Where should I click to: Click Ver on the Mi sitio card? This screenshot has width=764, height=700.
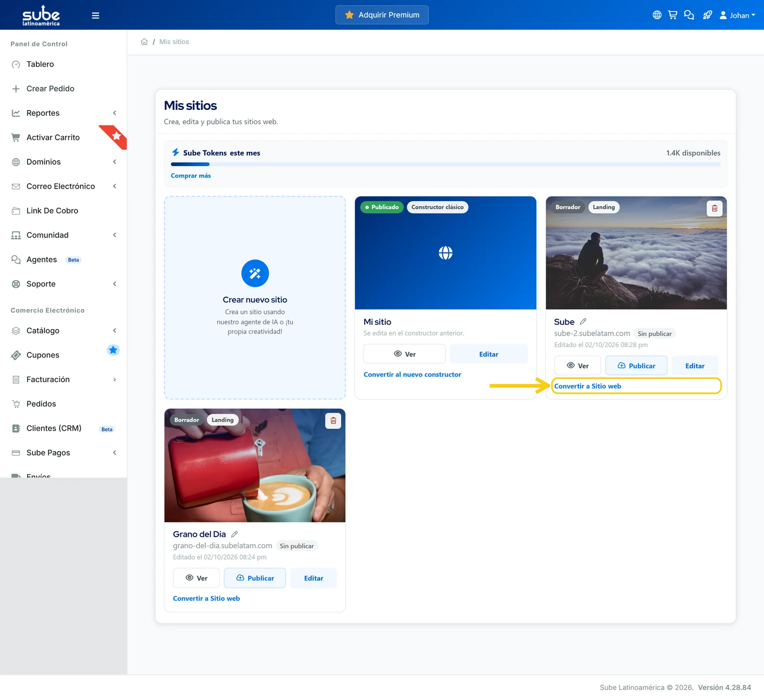pyautogui.click(x=404, y=354)
